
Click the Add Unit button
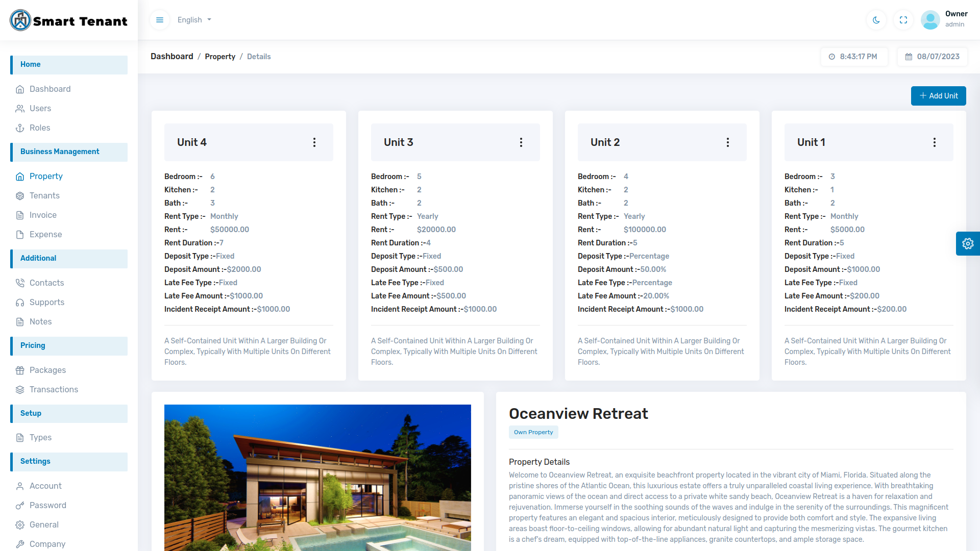tap(938, 95)
